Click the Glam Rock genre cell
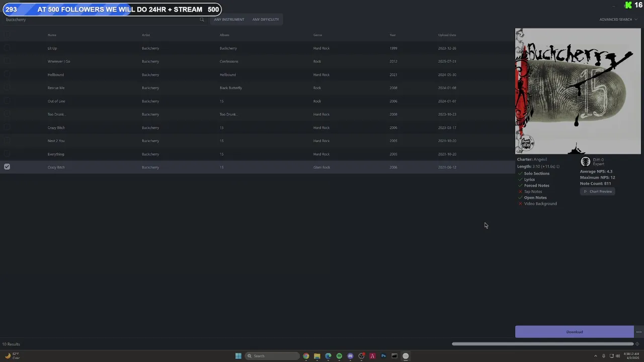Viewport: 644px width, 362px height. click(x=321, y=167)
